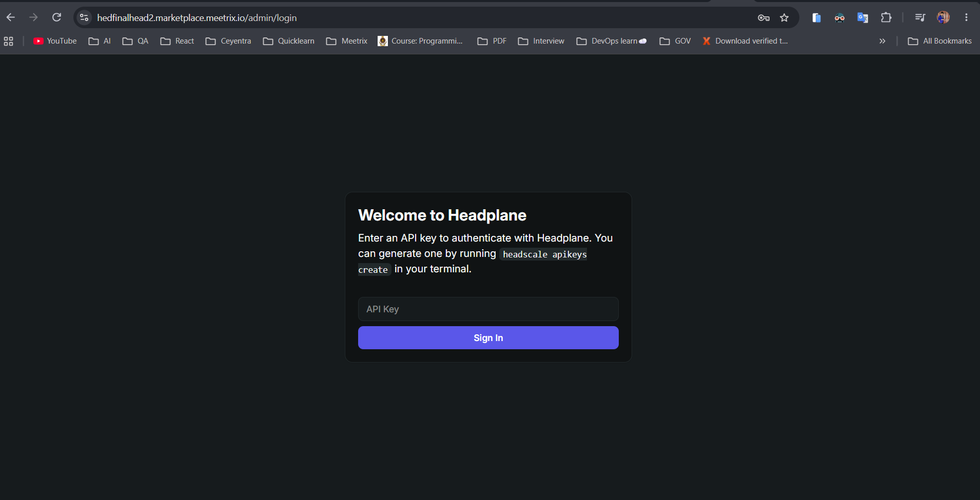Open the React bookmarks folder
980x500 pixels.
point(177,41)
